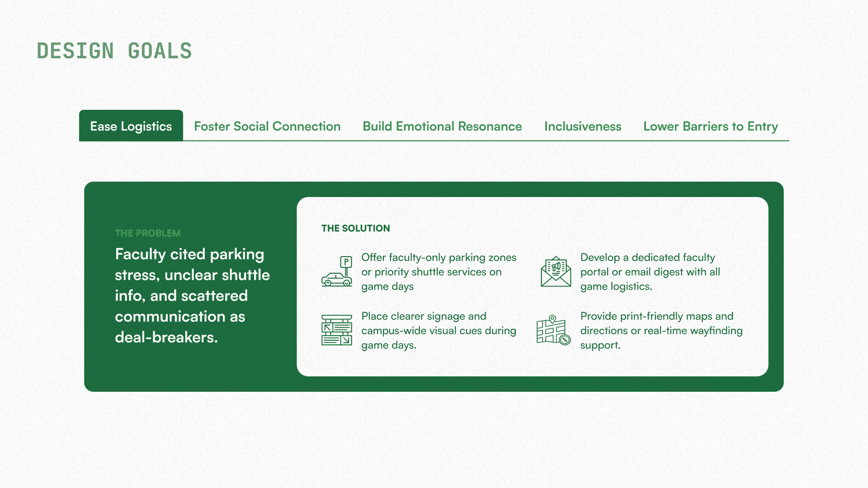Click the car parking sign icon
Viewport: 868px width, 488px height.
coord(337,272)
